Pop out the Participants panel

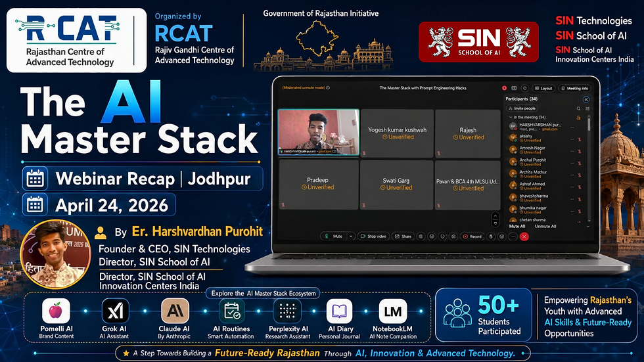[x=586, y=99]
